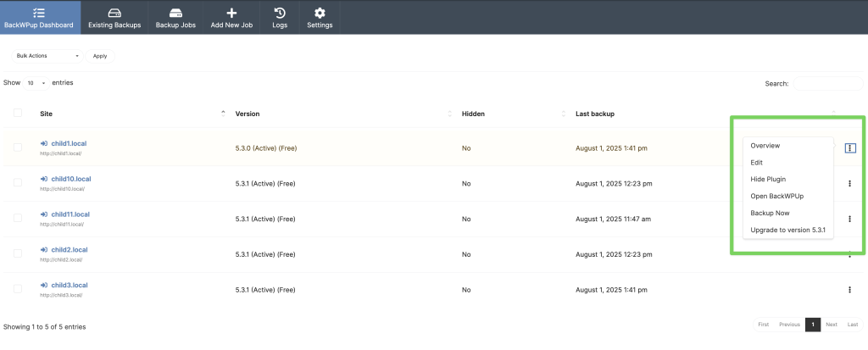Image resolution: width=868 pixels, height=350 pixels.
Task: Open the child1.local site link
Action: [69, 143]
